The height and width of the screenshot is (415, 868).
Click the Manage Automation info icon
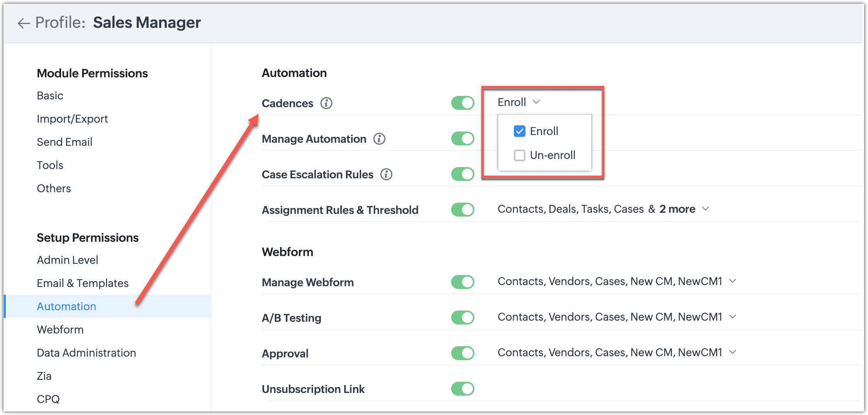click(x=379, y=139)
